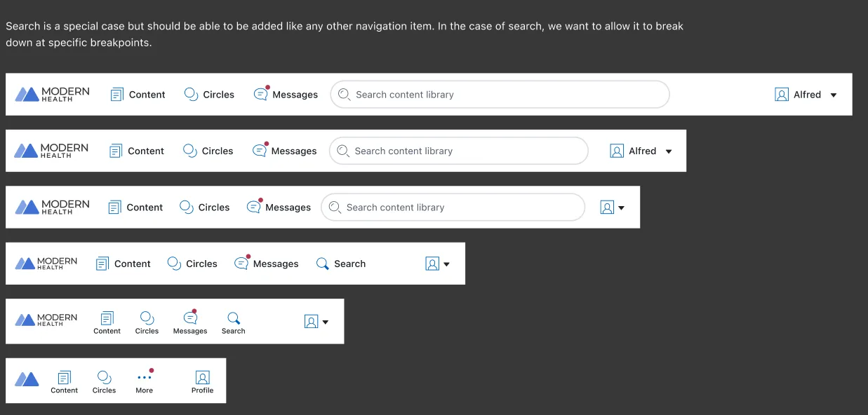
Task: Open Messages in the widest top navbar
Action: pyautogui.click(x=286, y=94)
